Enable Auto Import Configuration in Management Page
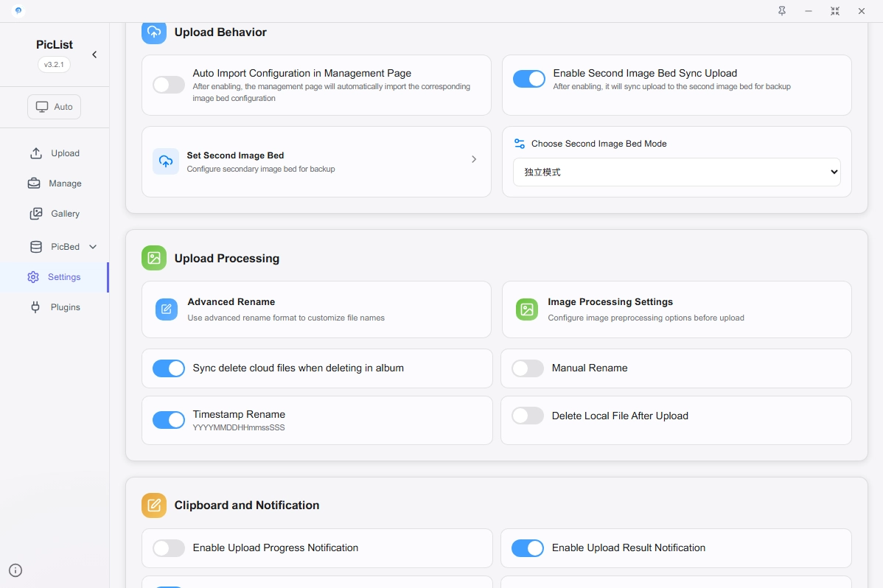This screenshot has height=588, width=883. [169, 85]
